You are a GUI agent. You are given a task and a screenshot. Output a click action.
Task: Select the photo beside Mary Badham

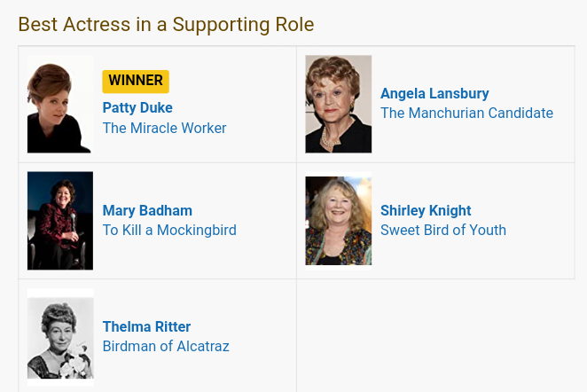pos(59,221)
